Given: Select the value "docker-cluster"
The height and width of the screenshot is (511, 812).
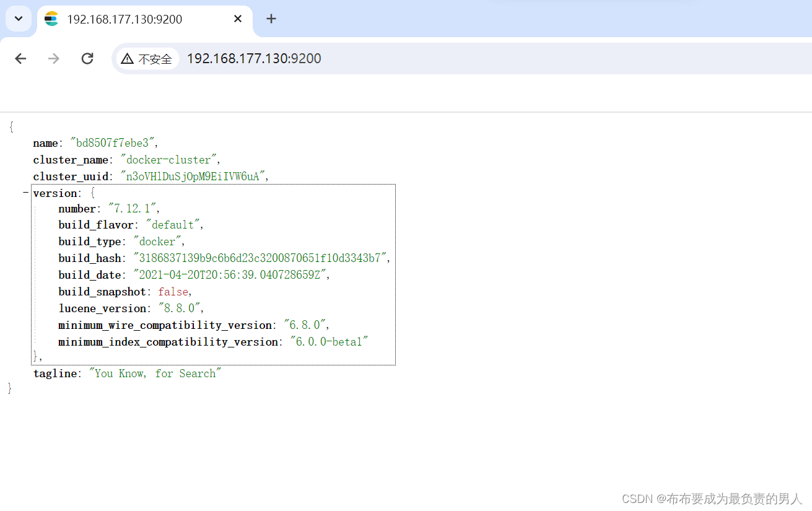Looking at the screenshot, I should [168, 160].
